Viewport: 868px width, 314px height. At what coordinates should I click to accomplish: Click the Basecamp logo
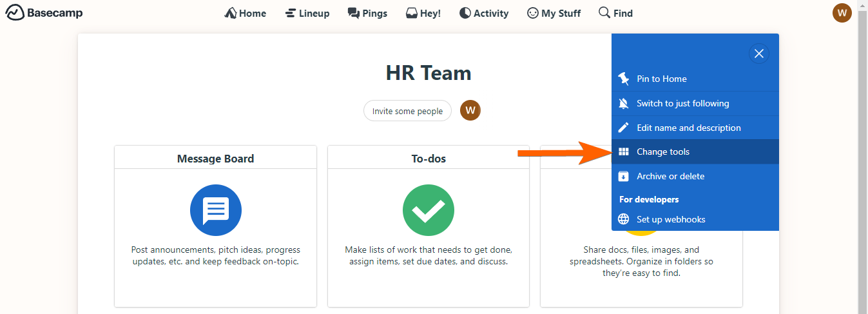tap(44, 13)
